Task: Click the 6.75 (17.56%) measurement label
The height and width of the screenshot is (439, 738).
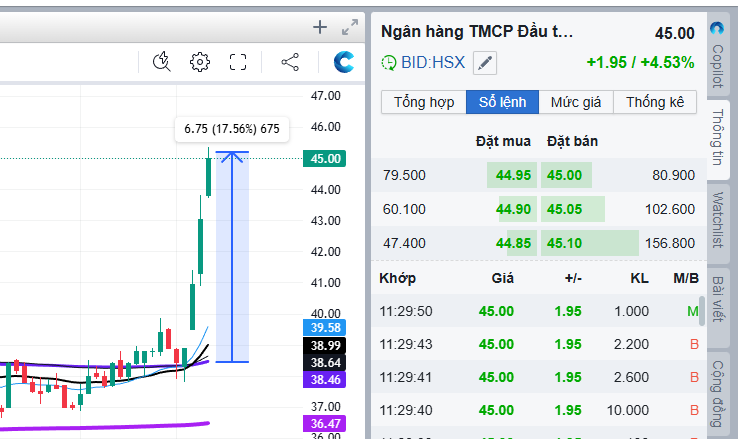Action: pos(232,129)
